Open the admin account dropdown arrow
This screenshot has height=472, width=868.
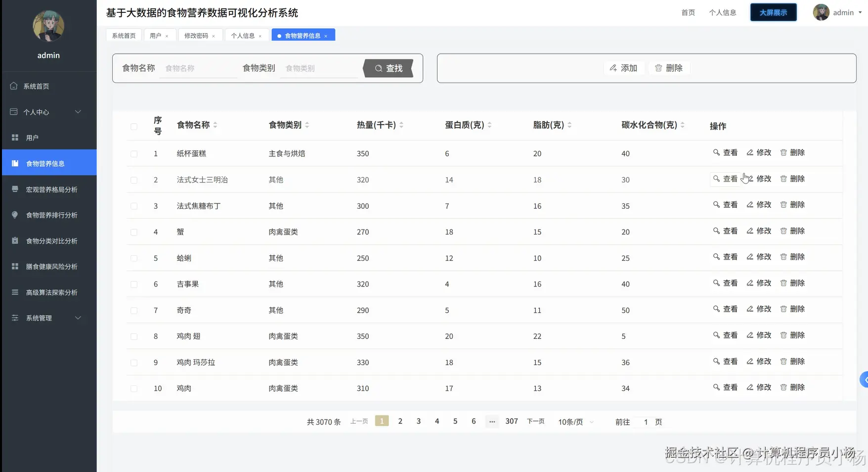pyautogui.click(x=860, y=13)
